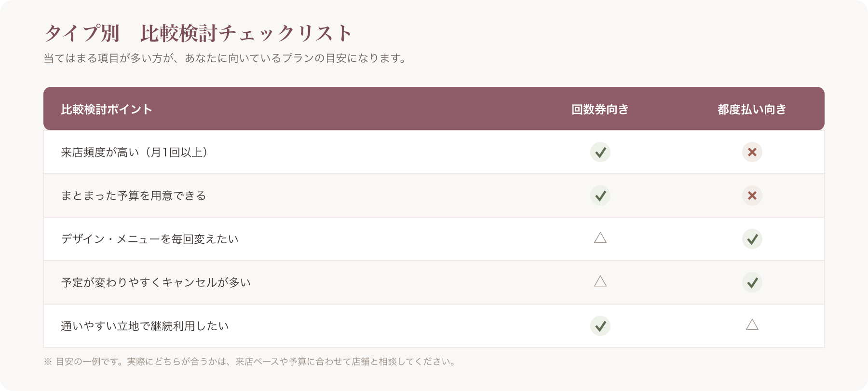Click the ※ 目安の一例です footnote text

[250, 362]
